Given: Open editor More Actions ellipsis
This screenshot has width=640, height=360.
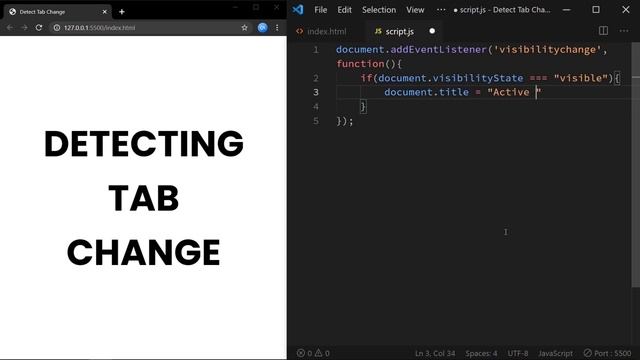Looking at the screenshot, I should [x=624, y=31].
